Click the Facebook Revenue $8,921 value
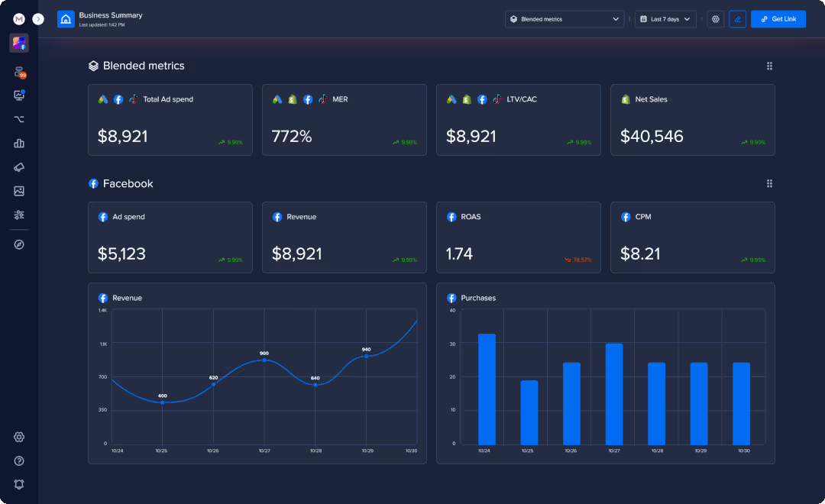 pos(296,254)
